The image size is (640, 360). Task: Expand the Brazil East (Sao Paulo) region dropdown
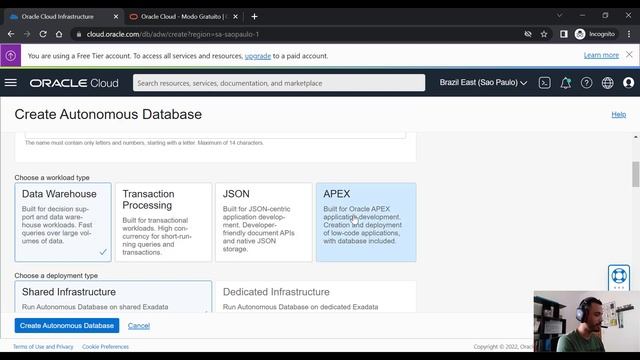pos(483,82)
